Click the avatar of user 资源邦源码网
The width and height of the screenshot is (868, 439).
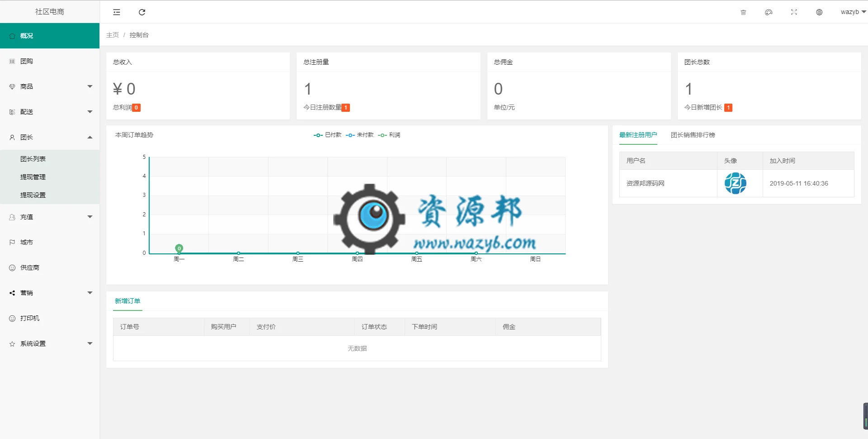point(736,183)
